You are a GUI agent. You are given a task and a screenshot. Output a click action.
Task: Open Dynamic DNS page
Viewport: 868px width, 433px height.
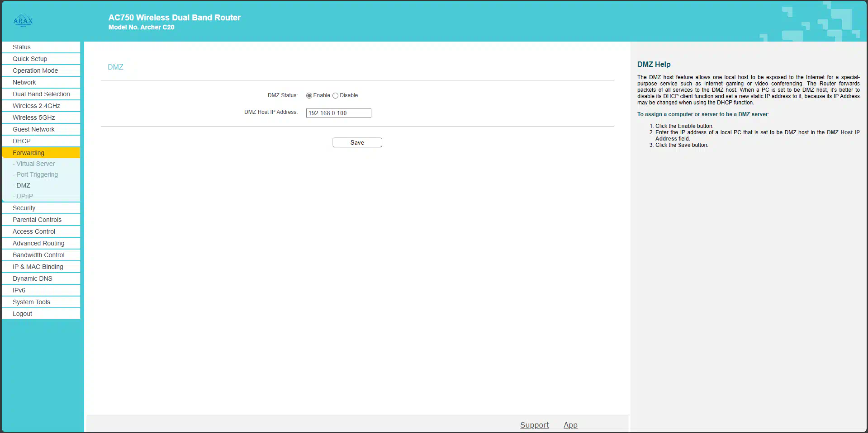pyautogui.click(x=41, y=278)
